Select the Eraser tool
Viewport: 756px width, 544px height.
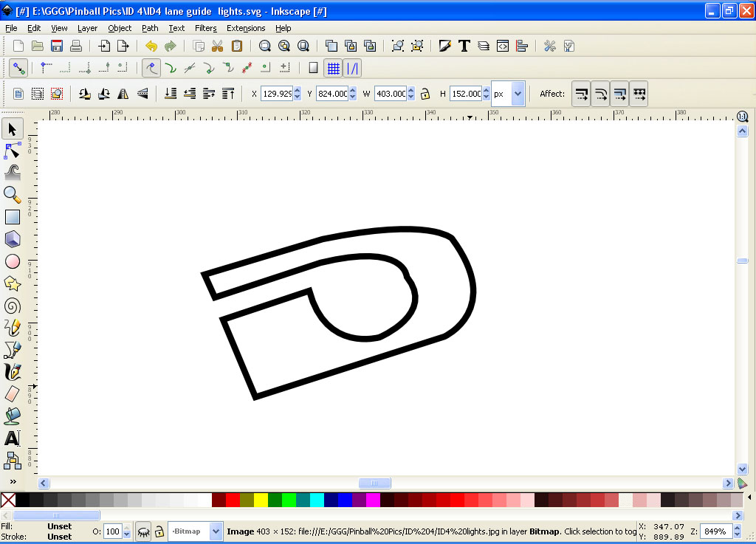click(x=13, y=393)
